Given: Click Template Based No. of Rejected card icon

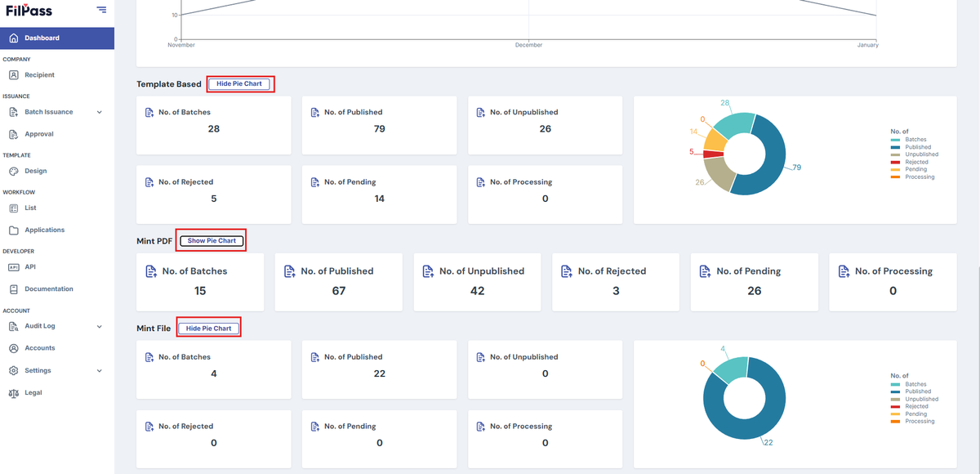Looking at the screenshot, I should (149, 182).
